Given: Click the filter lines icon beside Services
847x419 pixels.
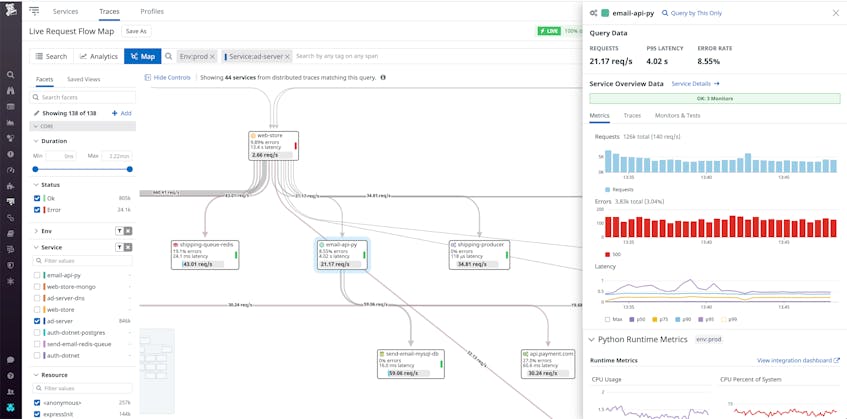Looking at the screenshot, I should (34, 11).
